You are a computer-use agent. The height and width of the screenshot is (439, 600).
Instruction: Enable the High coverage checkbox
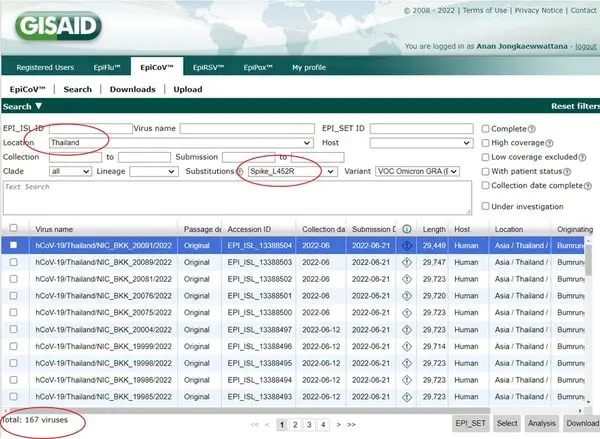pos(485,143)
